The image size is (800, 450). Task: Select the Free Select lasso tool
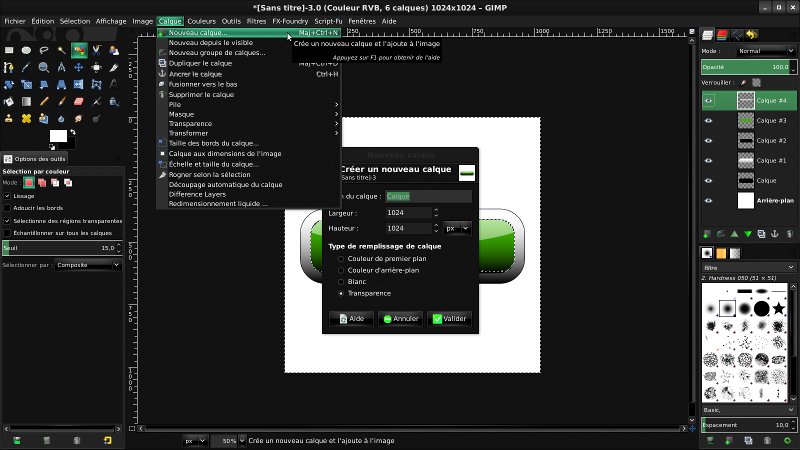pos(44,50)
